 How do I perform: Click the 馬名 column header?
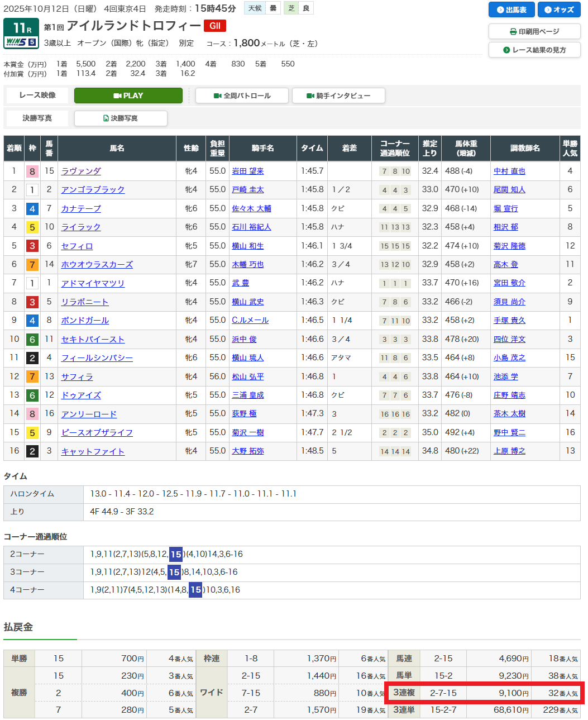coord(117,148)
